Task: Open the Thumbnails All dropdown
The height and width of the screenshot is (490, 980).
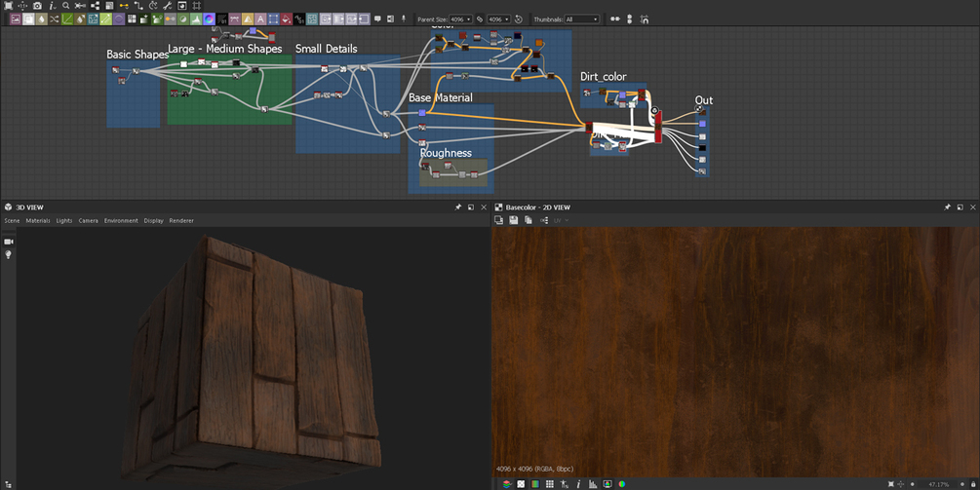Action: click(582, 19)
